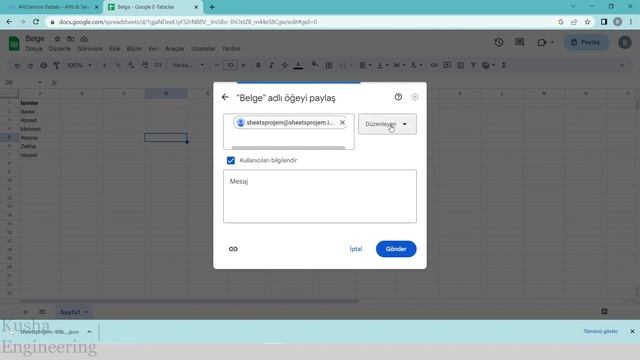The width and height of the screenshot is (640, 360).
Task: Click the move to folder icon
Action: 71,39
